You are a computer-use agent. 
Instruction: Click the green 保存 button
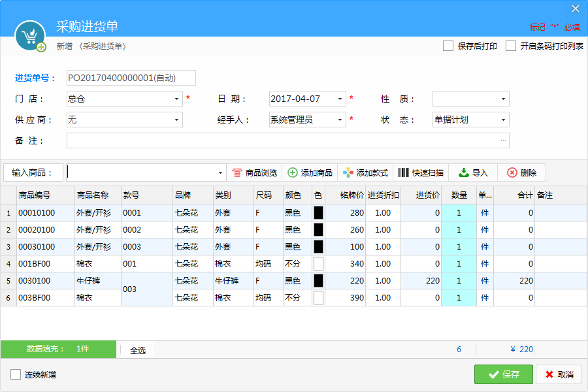tap(504, 374)
